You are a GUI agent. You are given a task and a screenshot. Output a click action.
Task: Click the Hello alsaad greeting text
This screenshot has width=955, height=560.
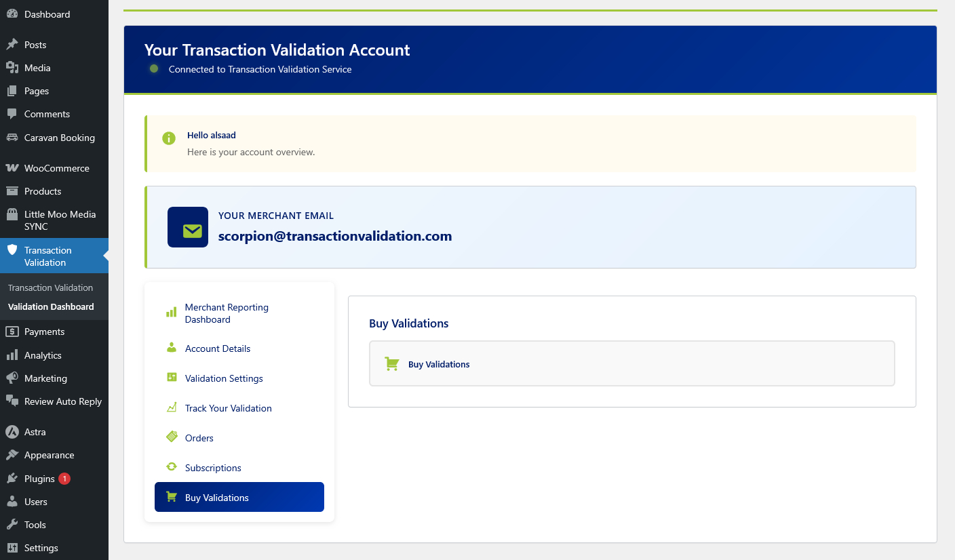coord(212,135)
